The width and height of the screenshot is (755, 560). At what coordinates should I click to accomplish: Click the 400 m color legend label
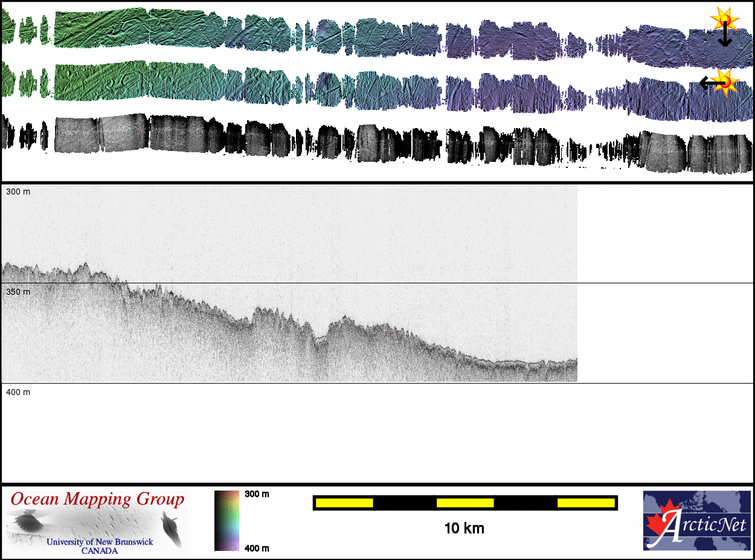pyautogui.click(x=257, y=548)
